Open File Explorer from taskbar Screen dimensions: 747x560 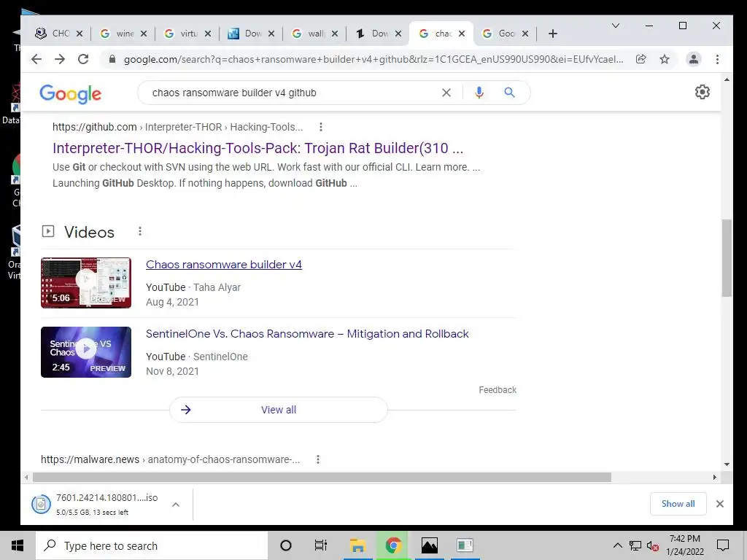(357, 545)
